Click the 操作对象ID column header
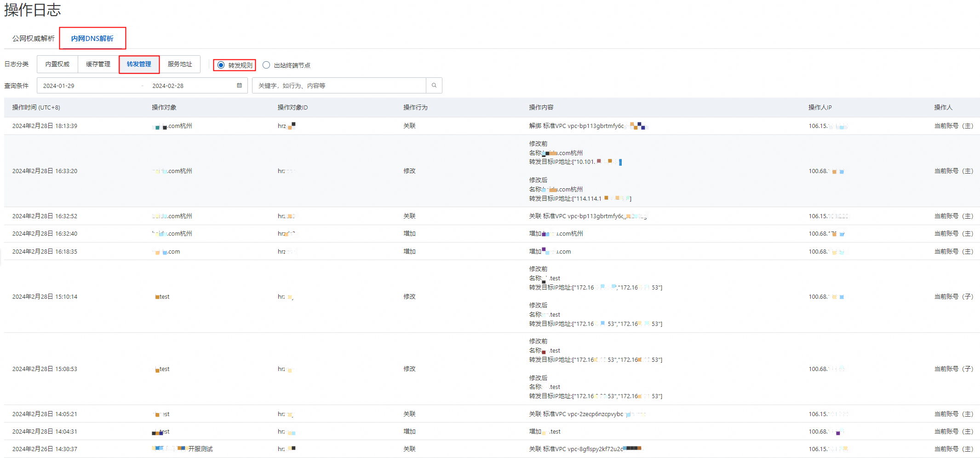The height and width of the screenshot is (458, 980). (x=293, y=108)
